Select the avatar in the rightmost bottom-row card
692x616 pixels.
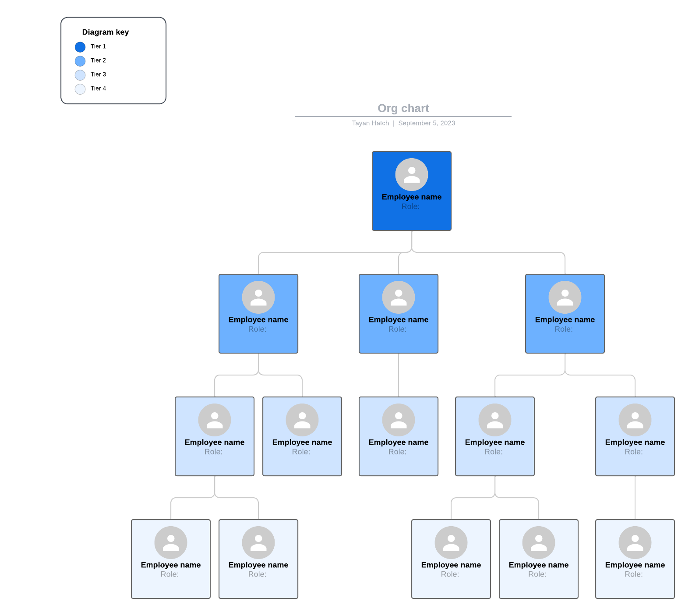coord(635,542)
